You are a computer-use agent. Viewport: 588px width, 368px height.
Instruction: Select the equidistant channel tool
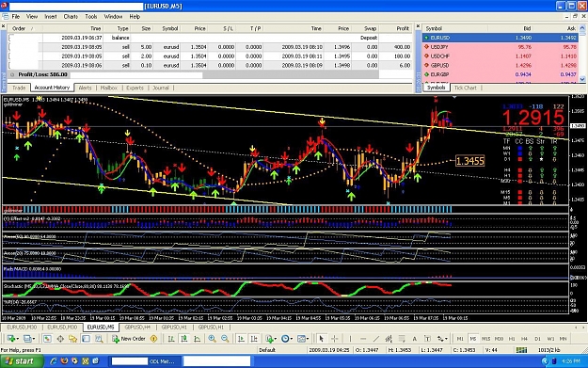389,339
